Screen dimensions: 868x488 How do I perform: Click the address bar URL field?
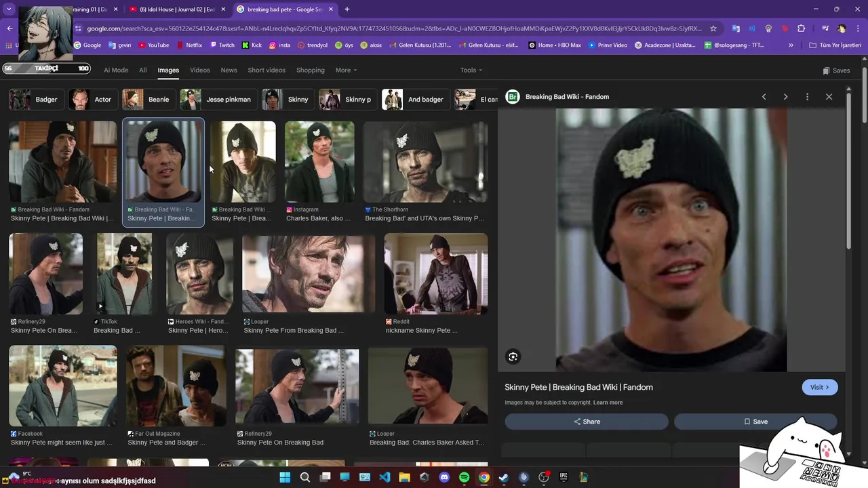click(393, 28)
